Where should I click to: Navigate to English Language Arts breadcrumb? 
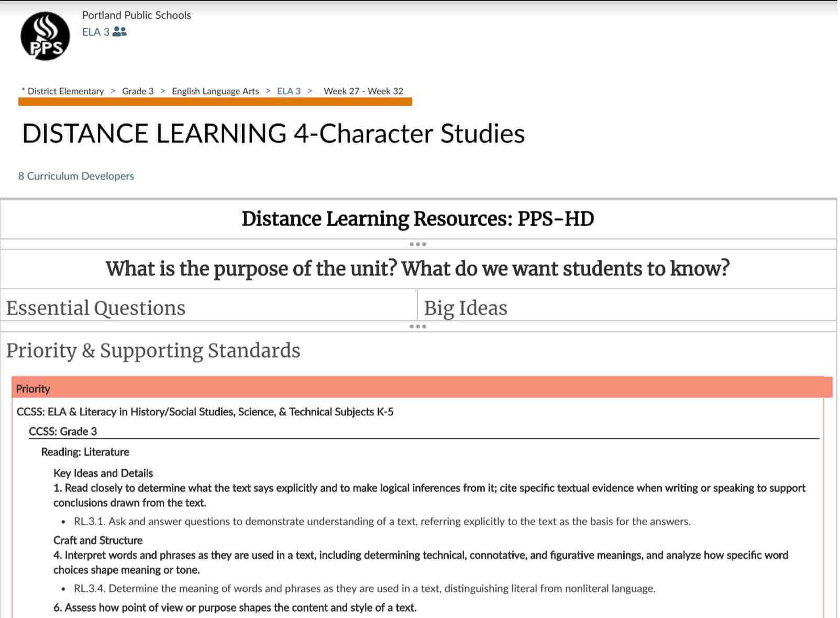pyautogui.click(x=215, y=91)
